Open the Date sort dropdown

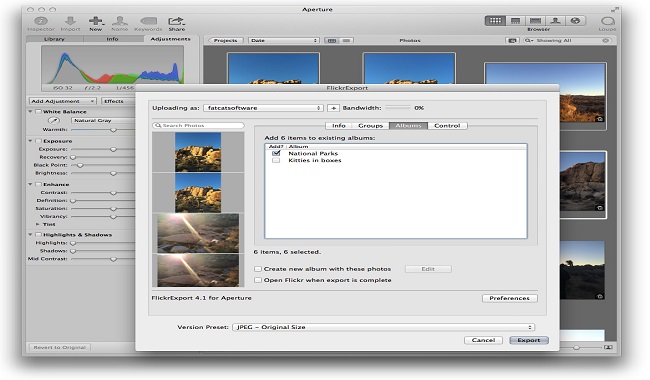pyautogui.click(x=284, y=40)
